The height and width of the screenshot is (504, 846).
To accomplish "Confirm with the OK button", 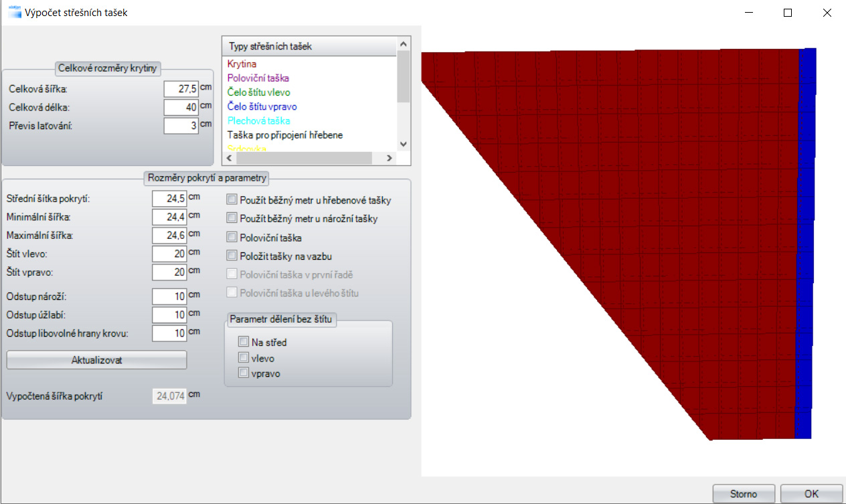I will click(811, 494).
